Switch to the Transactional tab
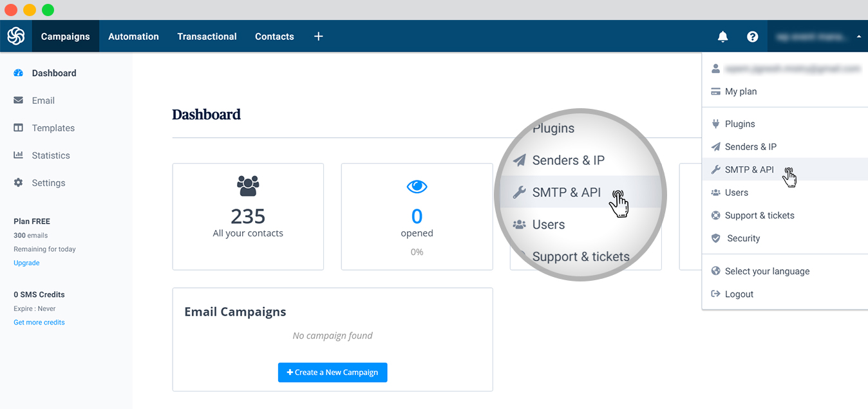Screen dimensions: 868x409 [207, 36]
